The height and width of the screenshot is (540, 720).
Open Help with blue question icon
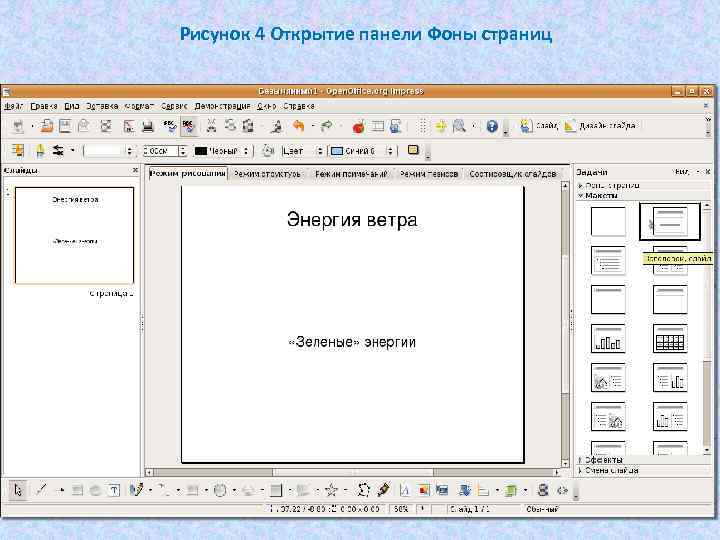click(x=492, y=126)
